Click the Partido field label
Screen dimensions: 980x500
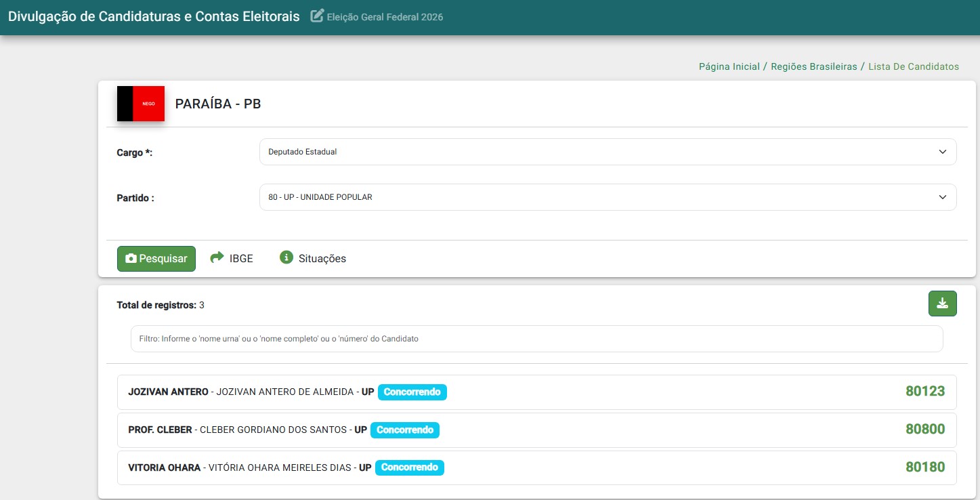click(x=135, y=198)
